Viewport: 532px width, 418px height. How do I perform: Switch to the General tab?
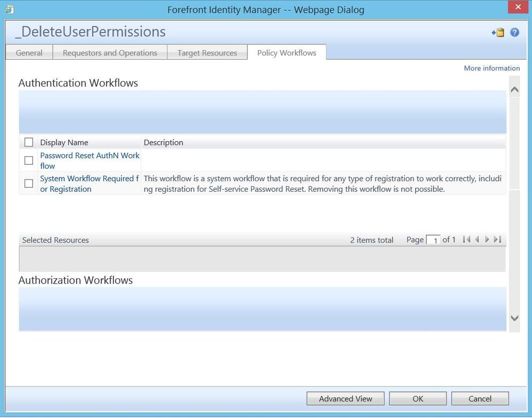point(29,53)
